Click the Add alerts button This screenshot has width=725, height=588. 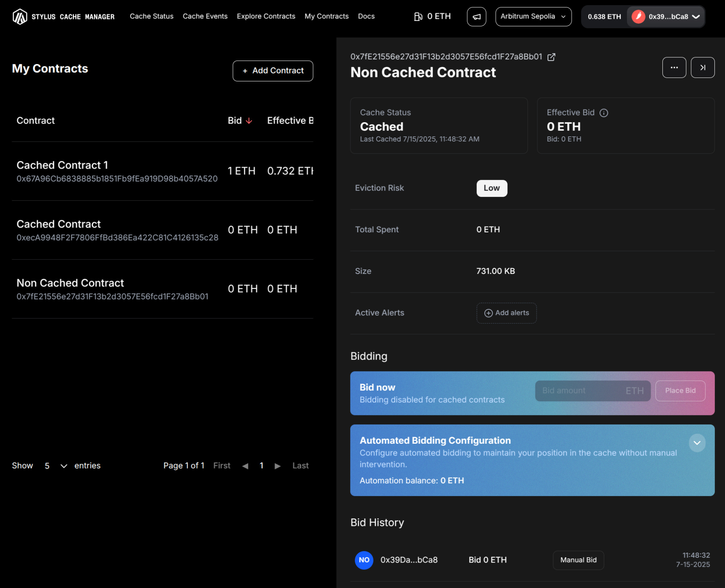[x=507, y=313]
